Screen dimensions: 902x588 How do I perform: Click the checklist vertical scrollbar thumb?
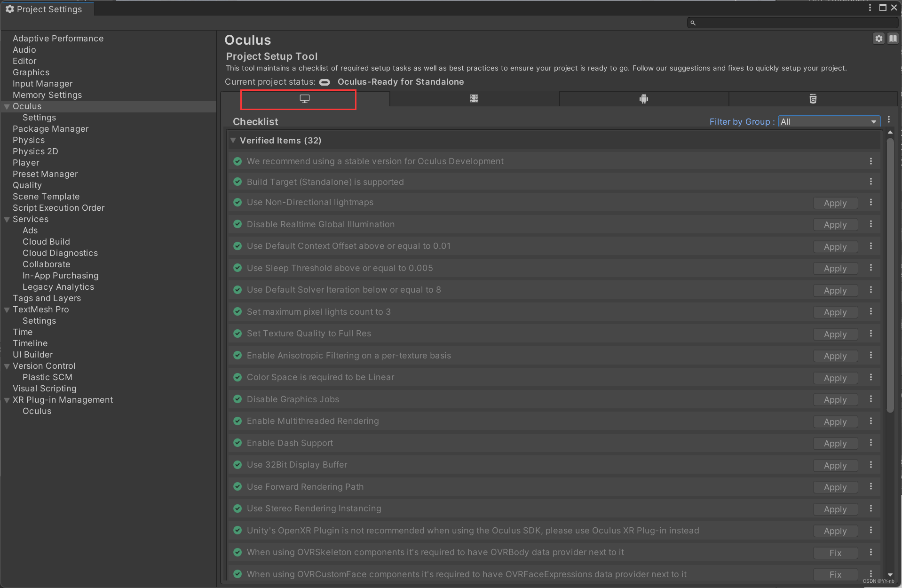click(890, 275)
